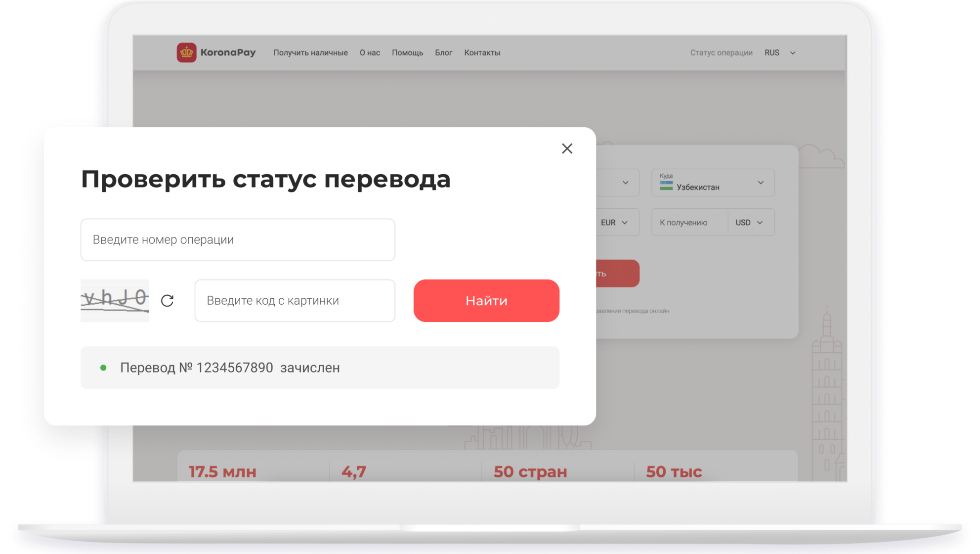
Task: Click the К получению amount field
Action: tap(689, 223)
